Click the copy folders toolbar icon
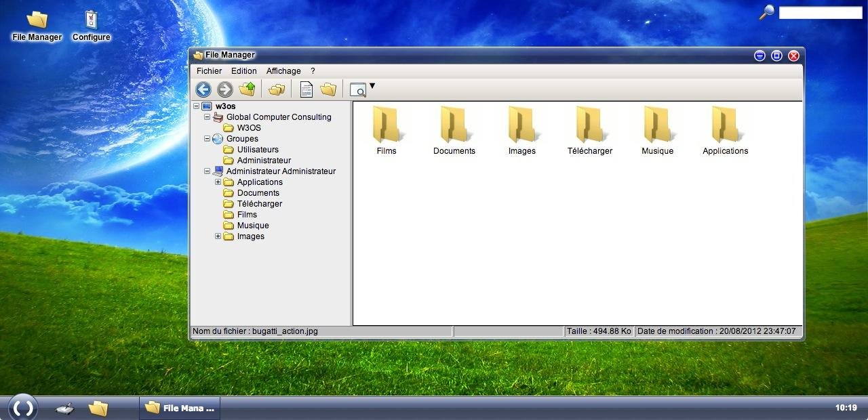This screenshot has width=868, height=420. [x=275, y=89]
